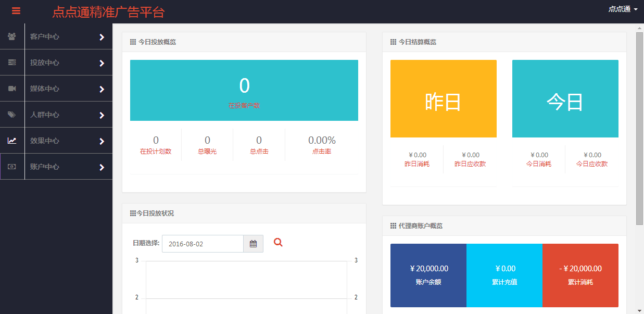This screenshot has width=644, height=314.
Task: Click the 点点通精准广告平台 title link
Action: 108,11
